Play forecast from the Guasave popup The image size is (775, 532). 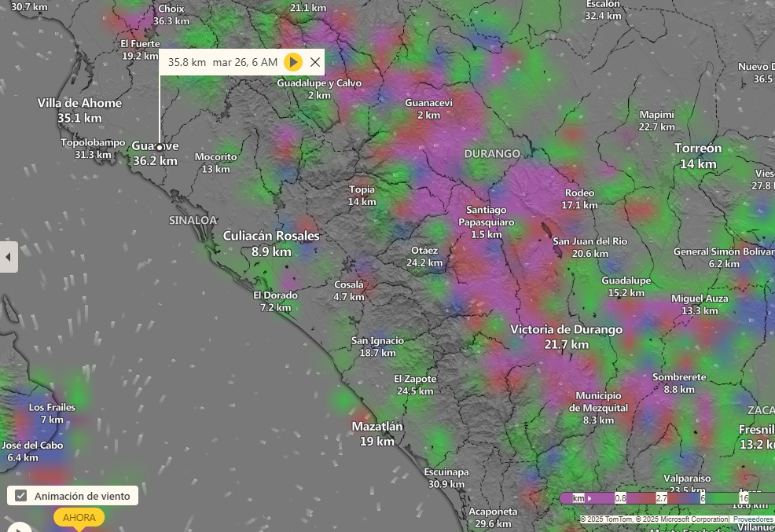[x=293, y=62]
